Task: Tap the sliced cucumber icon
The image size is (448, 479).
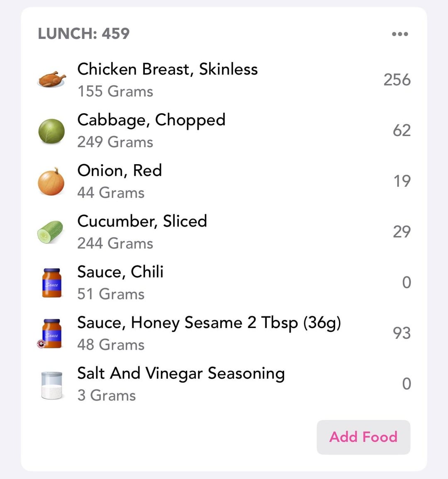Action: [51, 232]
